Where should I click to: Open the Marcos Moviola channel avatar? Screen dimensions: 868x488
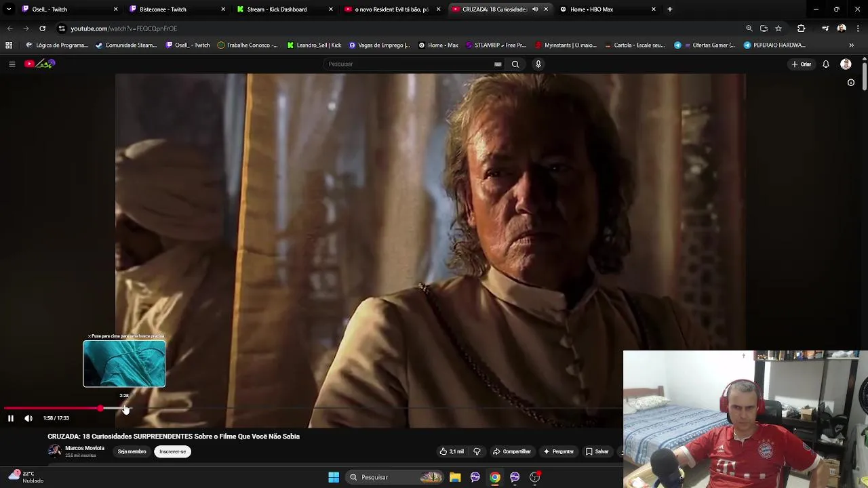pos(54,451)
